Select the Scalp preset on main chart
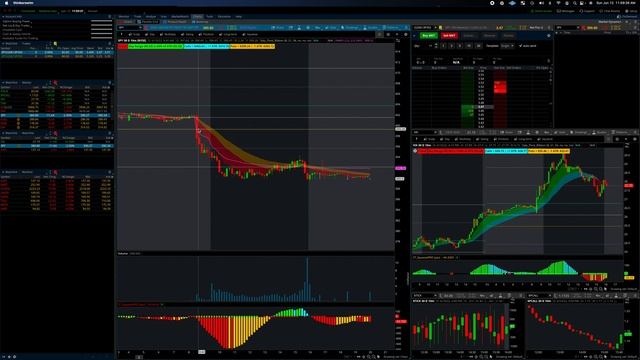 (134, 35)
